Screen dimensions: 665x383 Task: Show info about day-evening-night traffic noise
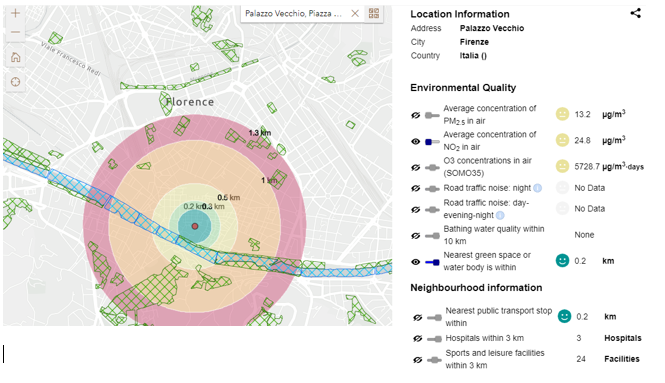point(500,215)
